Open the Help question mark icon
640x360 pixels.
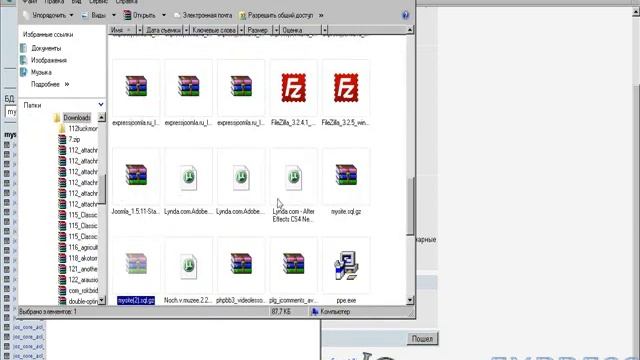[x=405, y=16]
